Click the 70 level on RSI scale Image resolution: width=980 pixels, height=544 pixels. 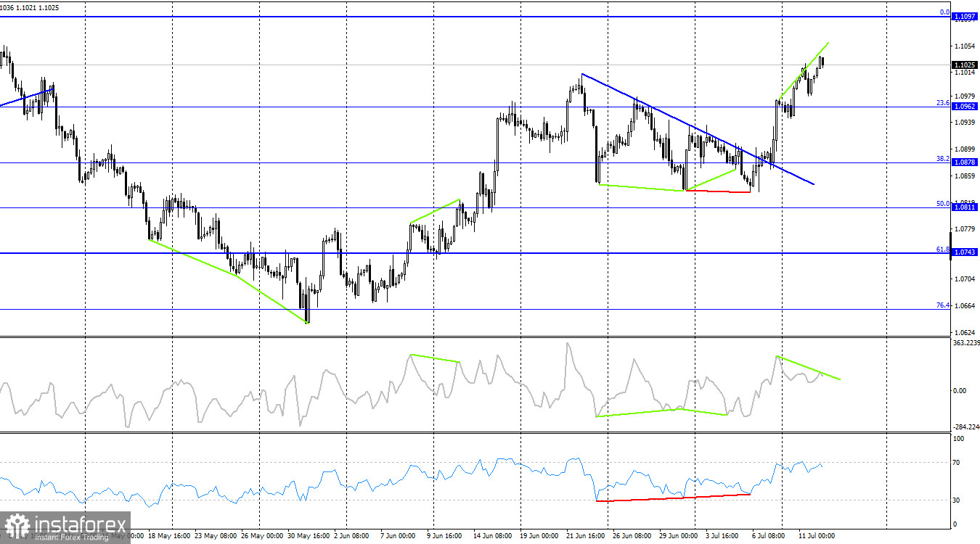(957, 462)
